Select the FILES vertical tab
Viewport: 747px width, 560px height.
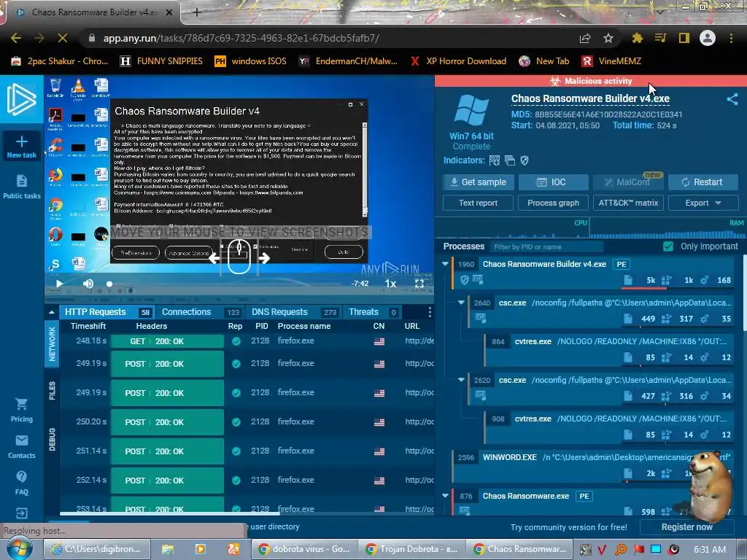[x=52, y=391]
